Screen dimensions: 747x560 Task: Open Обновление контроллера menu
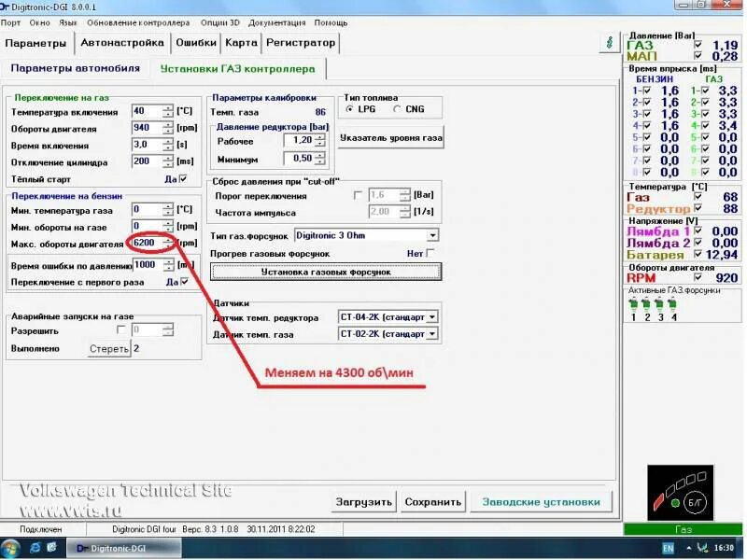138,22
